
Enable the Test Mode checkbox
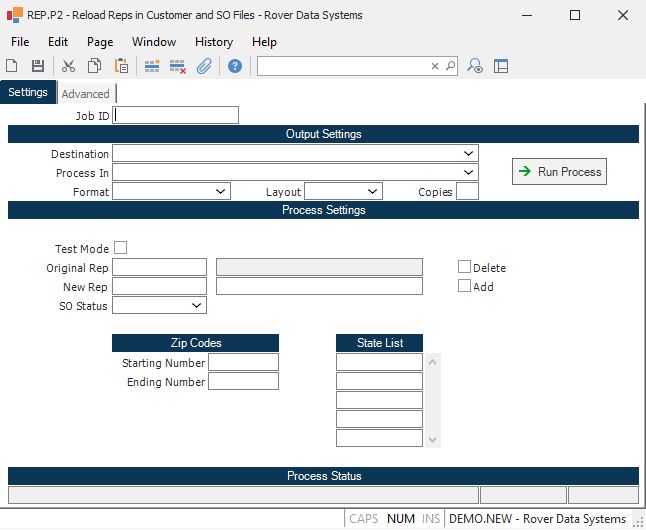121,248
